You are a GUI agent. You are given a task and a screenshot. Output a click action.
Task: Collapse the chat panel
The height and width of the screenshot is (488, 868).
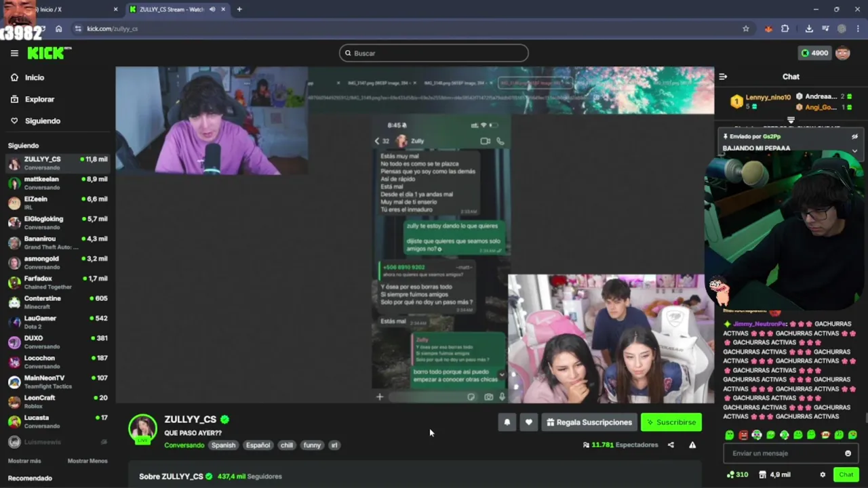[723, 77]
